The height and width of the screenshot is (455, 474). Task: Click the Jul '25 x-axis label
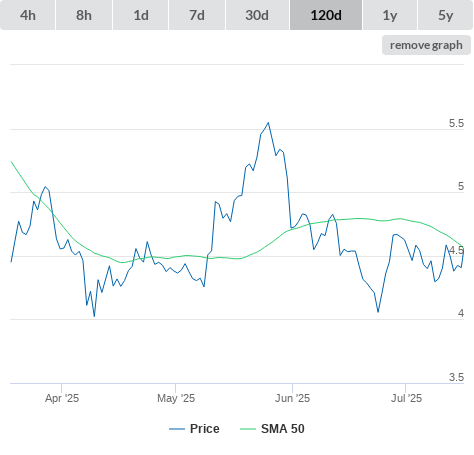406,398
